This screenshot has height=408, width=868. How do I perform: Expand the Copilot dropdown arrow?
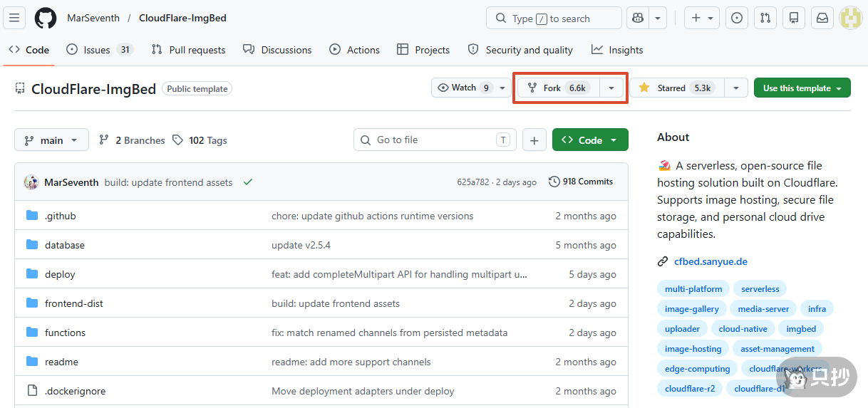[x=658, y=18]
